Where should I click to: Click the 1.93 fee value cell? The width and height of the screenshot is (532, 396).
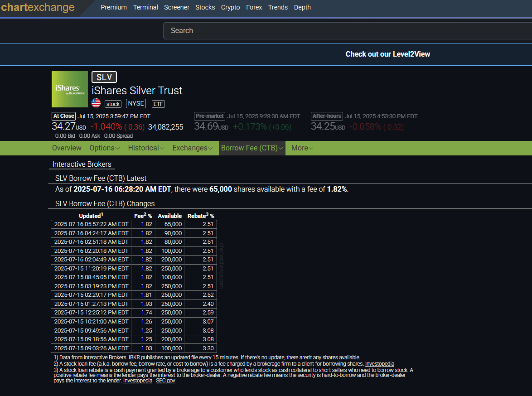tap(144, 304)
